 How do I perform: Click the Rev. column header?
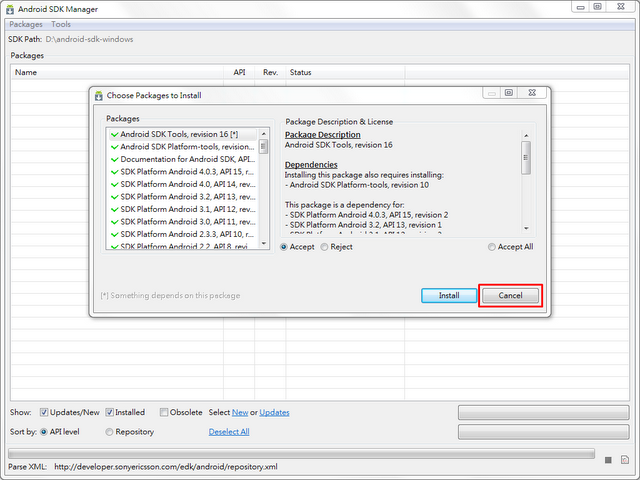[270, 72]
